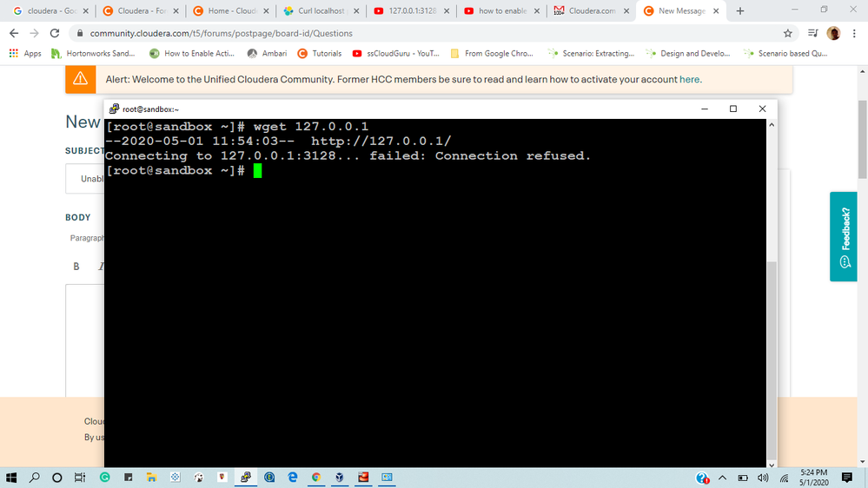Open Microsoft Edge from the taskbar
This screenshot has height=488, width=868.
click(293, 477)
